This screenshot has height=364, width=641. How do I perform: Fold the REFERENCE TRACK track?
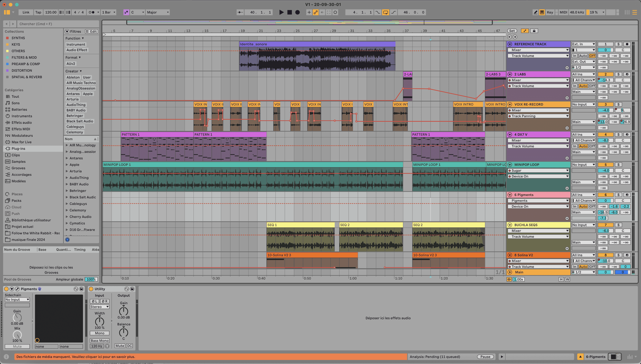coord(510,44)
